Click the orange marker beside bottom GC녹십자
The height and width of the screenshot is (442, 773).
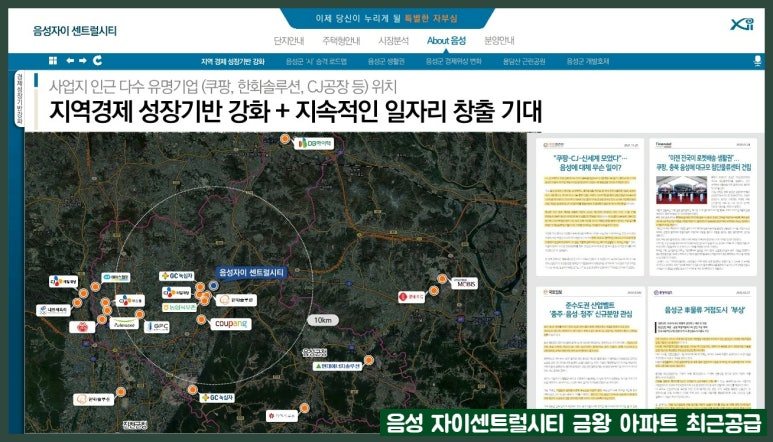(x=192, y=390)
